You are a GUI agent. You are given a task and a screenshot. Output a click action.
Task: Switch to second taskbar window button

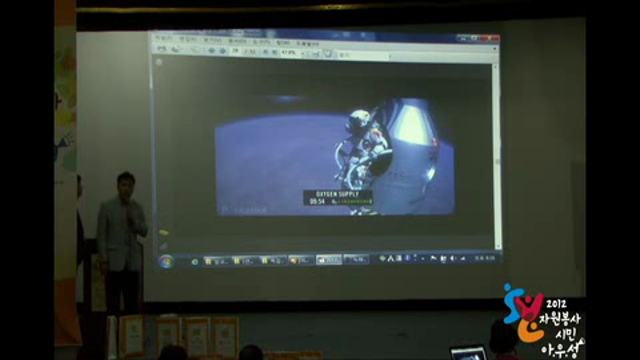point(245,260)
